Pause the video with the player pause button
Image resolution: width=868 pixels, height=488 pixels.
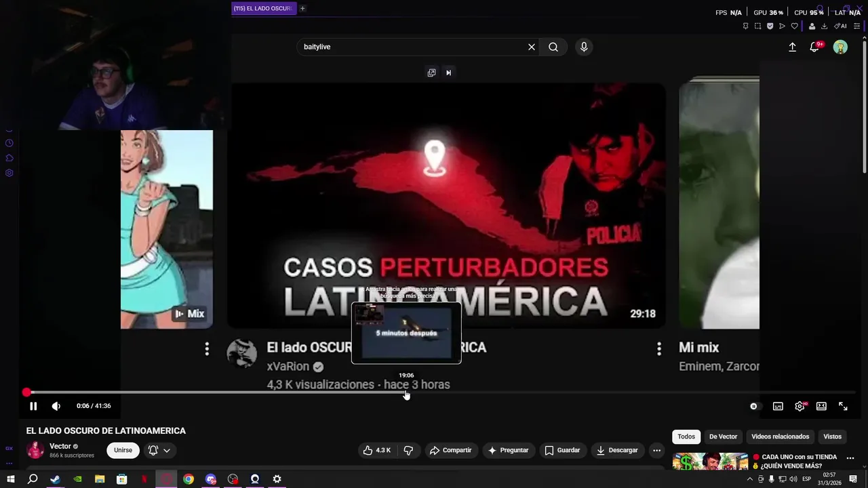[33, 406]
